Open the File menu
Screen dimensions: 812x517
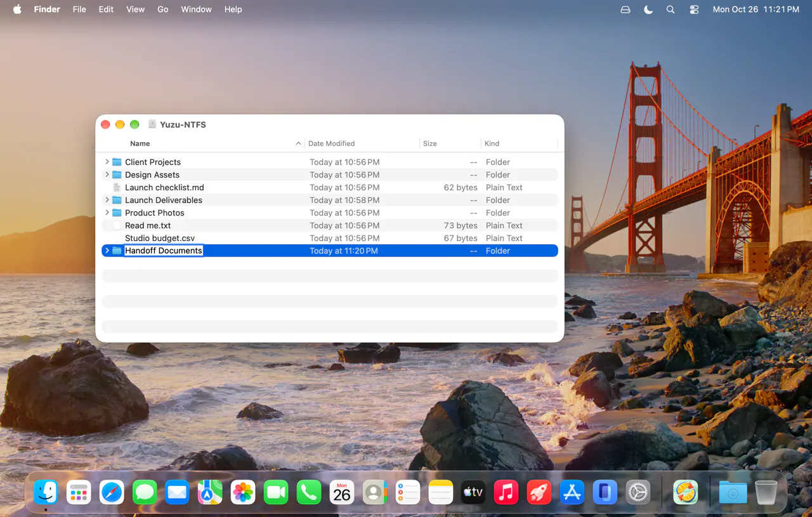(x=79, y=10)
